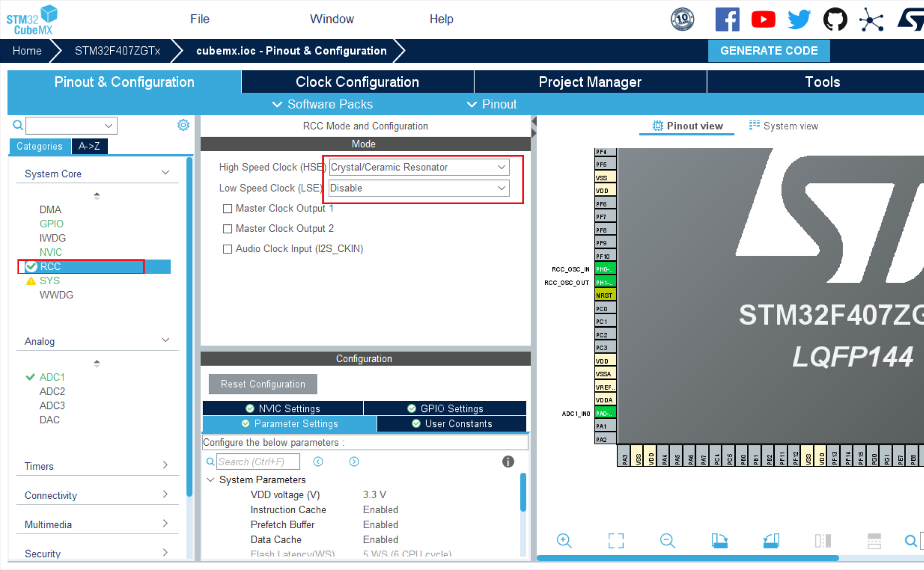Screen dimensions: 924x570
Task: Open the category settings gear icon
Action: pos(183,125)
